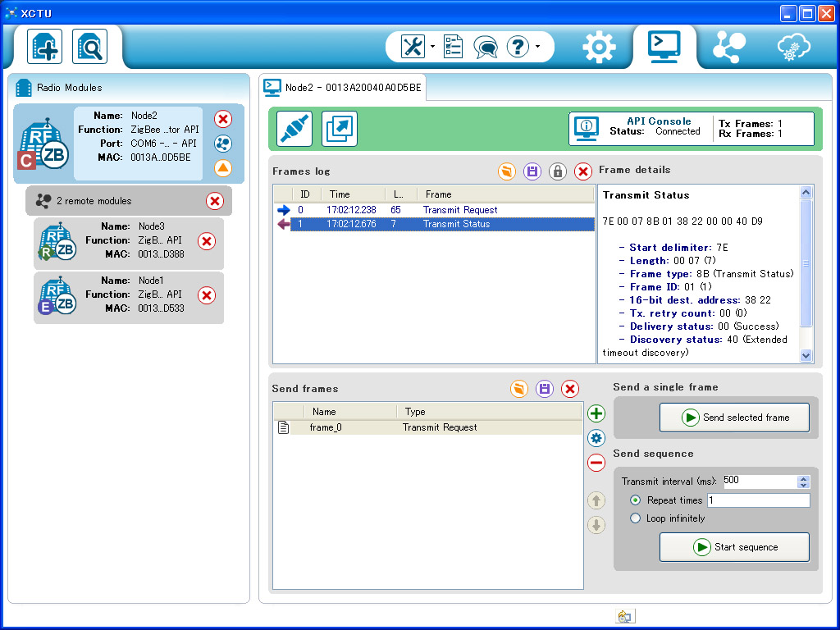This screenshot has width=840, height=630.
Task: Select the Node3 router module
Action: tap(129, 243)
